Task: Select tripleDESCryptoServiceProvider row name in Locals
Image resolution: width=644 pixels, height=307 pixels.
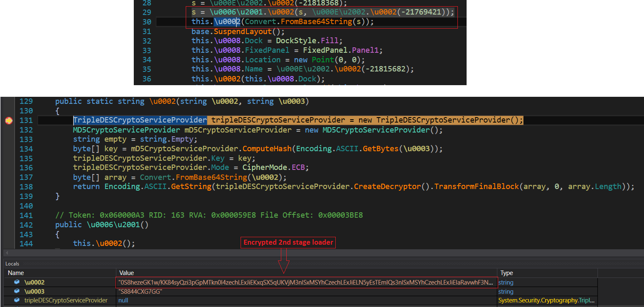Action: pyautogui.click(x=66, y=300)
